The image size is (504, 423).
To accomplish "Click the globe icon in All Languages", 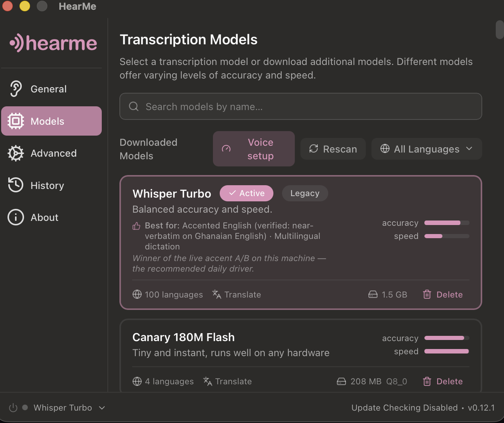I will pos(385,148).
